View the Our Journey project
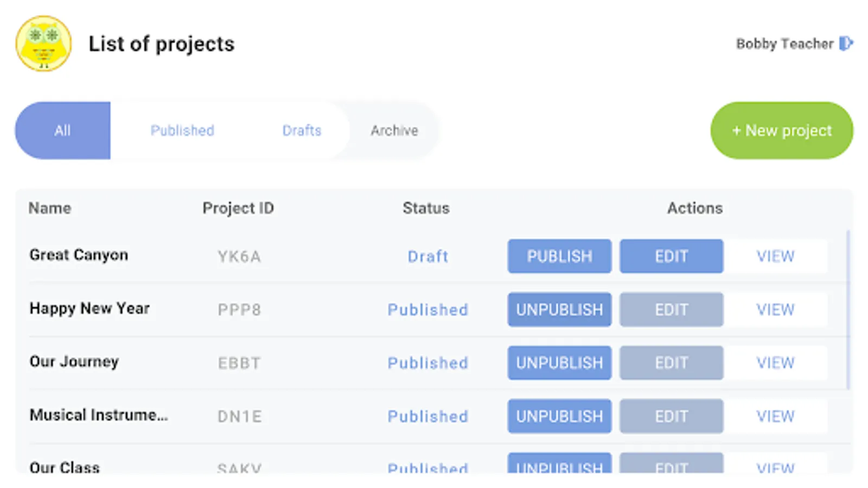This screenshot has width=868, height=488. pos(775,363)
